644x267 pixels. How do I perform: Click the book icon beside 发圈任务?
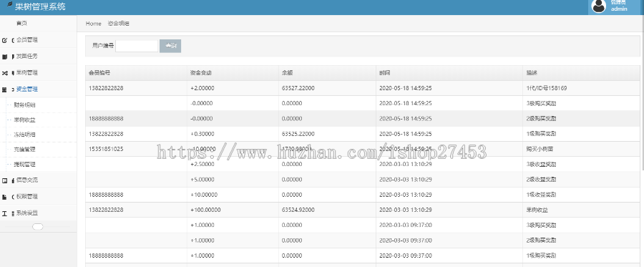(4, 57)
